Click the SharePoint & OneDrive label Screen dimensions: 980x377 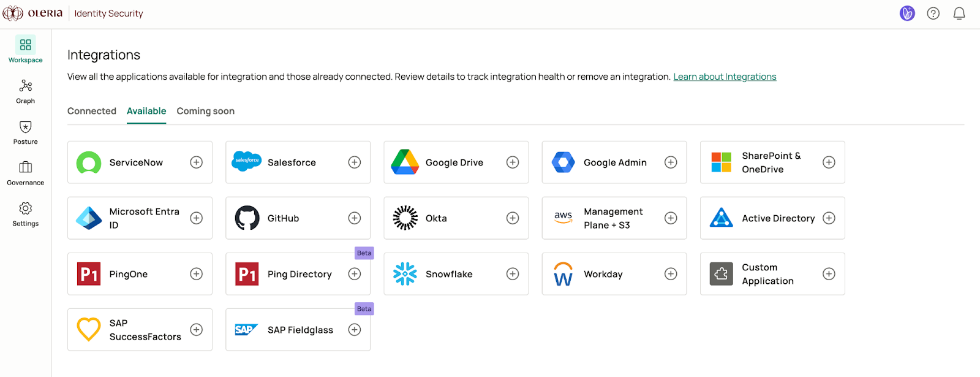[x=771, y=162]
